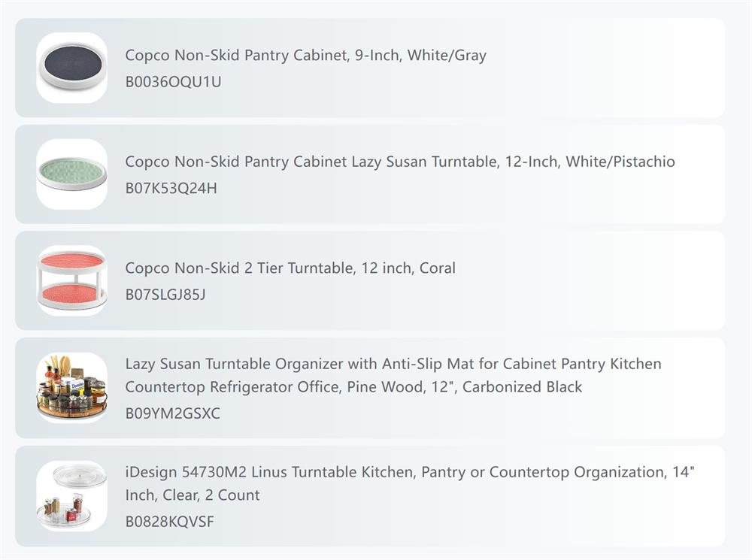752x560 pixels.
Task: Select the Carbonized Black organizer row card
Action: pyautogui.click(x=370, y=387)
